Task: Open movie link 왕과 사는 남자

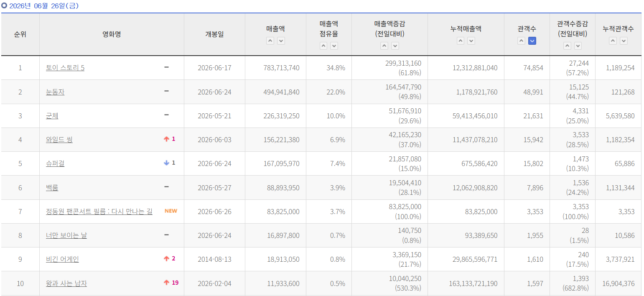Action: tap(66, 283)
